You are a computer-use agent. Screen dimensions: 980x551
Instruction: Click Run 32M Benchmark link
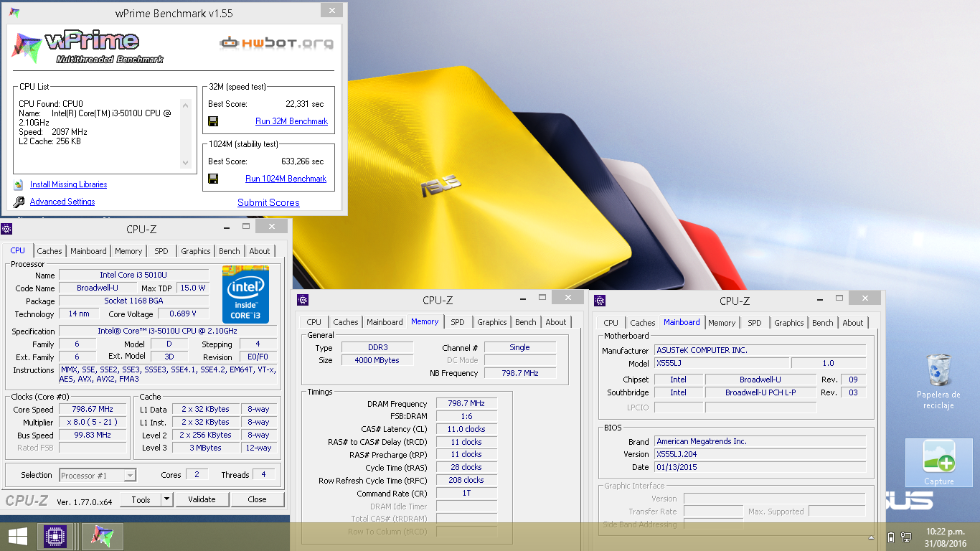[291, 121]
